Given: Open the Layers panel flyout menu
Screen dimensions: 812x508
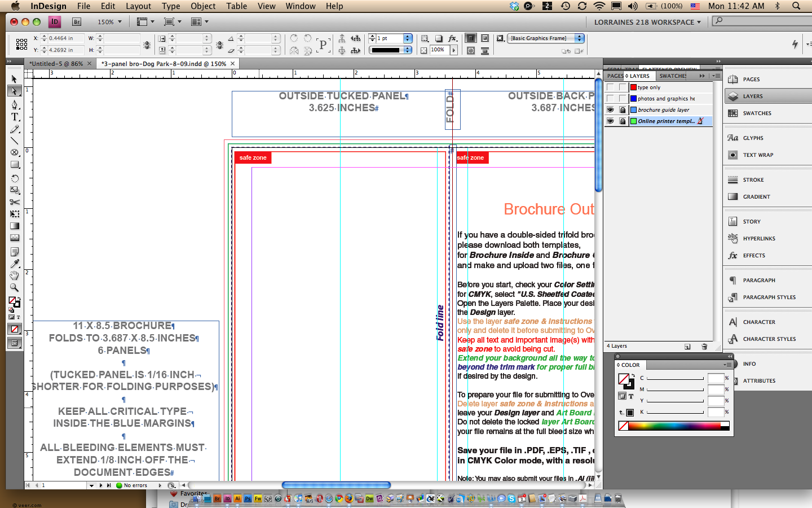Looking at the screenshot, I should pos(716,76).
